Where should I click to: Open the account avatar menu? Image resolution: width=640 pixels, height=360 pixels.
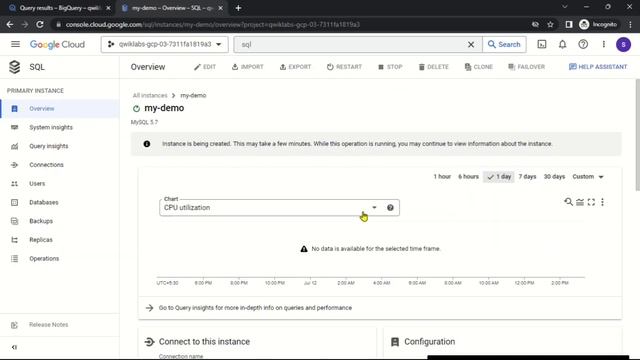(x=623, y=44)
